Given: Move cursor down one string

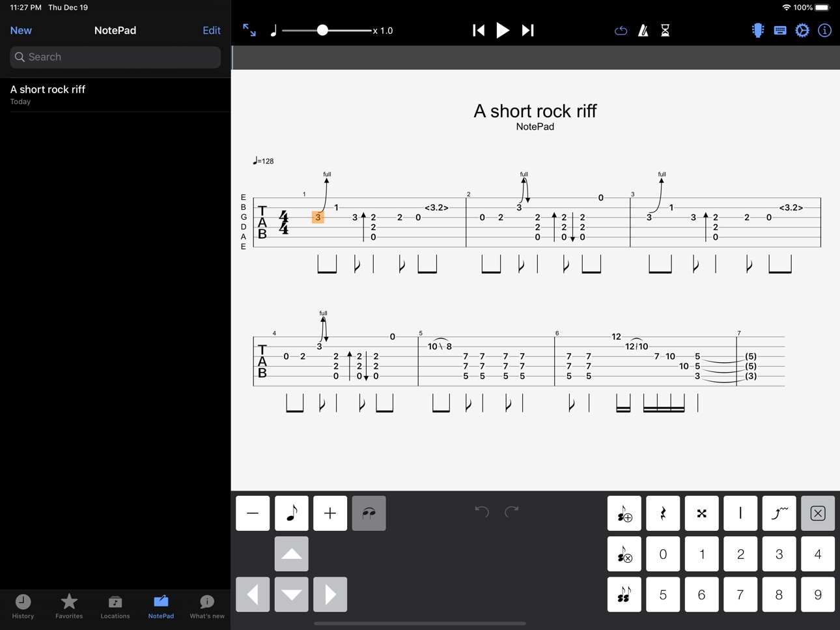Looking at the screenshot, I should tap(292, 594).
